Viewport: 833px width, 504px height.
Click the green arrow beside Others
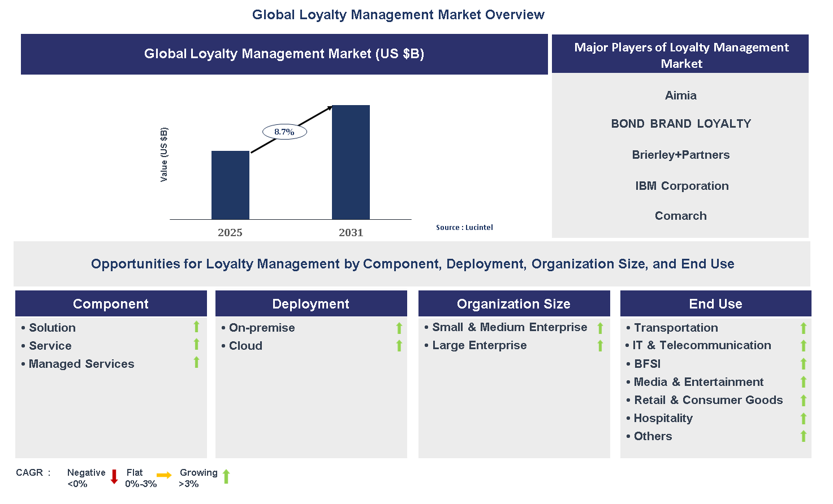tap(803, 436)
